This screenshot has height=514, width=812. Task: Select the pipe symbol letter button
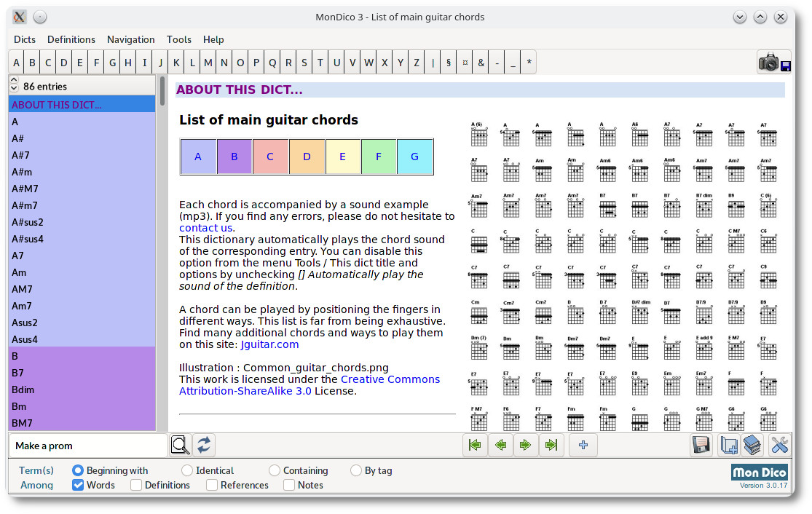coord(433,63)
